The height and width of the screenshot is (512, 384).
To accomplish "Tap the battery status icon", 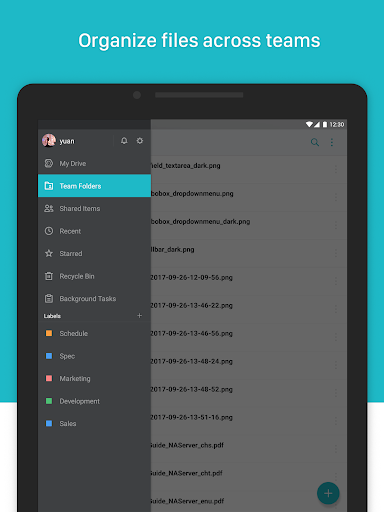I will (x=324, y=124).
